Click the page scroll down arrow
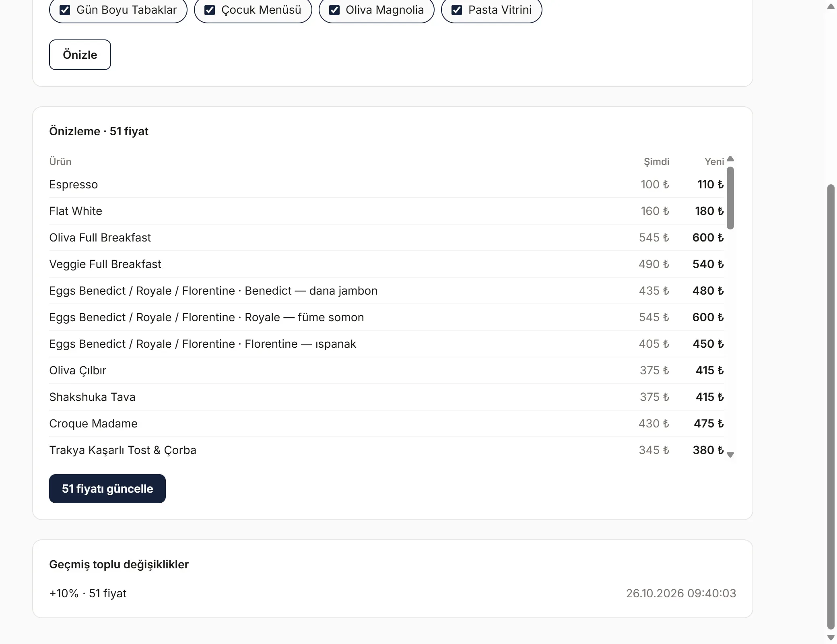Screen dimensions: 837x644 point(831,638)
